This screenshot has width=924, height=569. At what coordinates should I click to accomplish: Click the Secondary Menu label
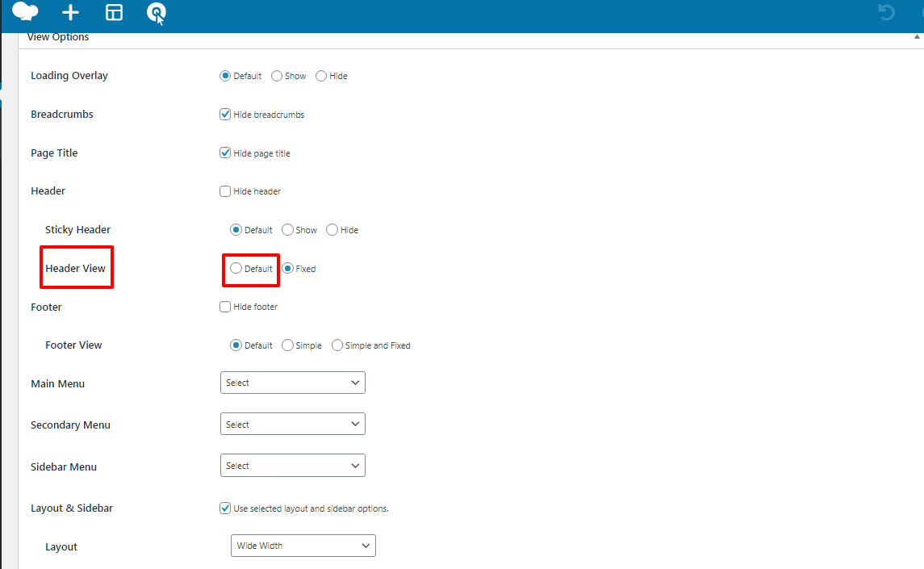pos(71,425)
